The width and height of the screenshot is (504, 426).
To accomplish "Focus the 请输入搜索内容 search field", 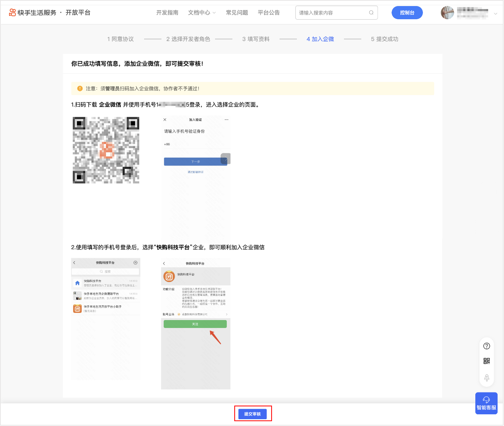I will click(x=332, y=12).
